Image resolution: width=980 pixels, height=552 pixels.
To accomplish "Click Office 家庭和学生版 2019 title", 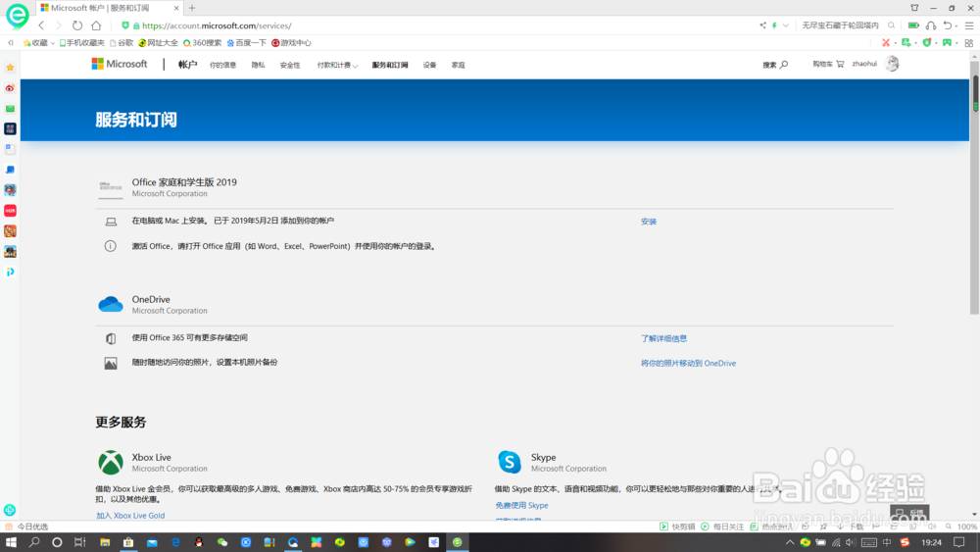I will point(184,182).
